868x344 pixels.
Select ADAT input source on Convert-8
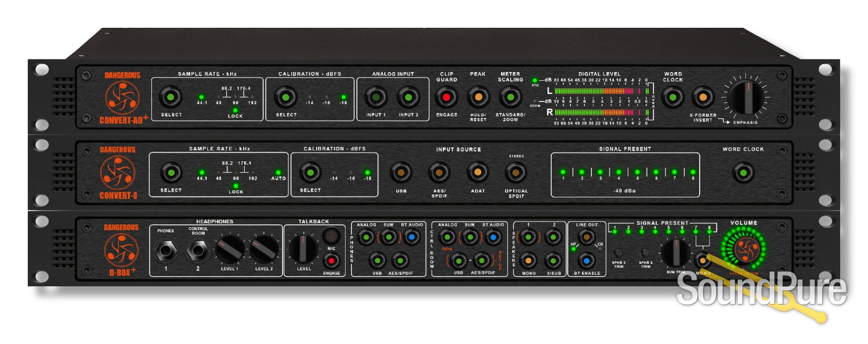click(477, 172)
